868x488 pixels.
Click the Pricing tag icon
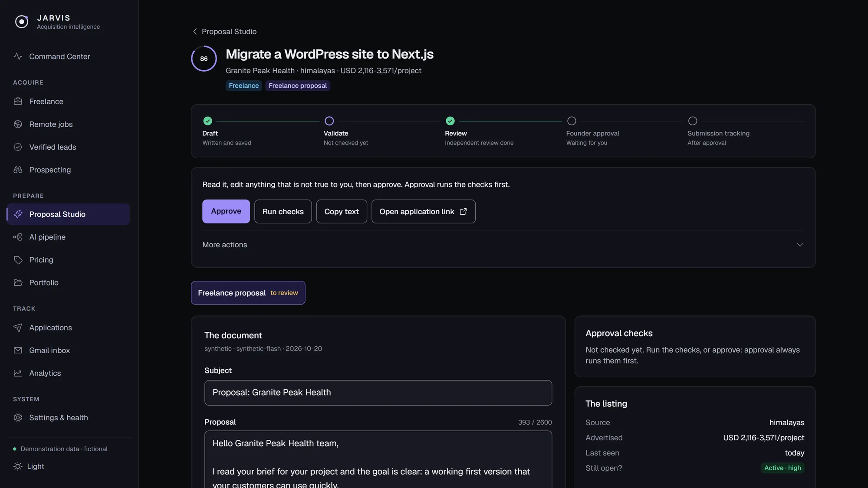pyautogui.click(x=18, y=260)
